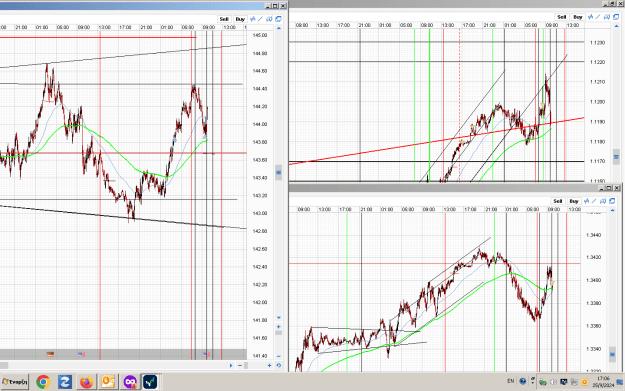Click the network monitor tray icon
Viewport: 625px width, 391px height.
564,382
